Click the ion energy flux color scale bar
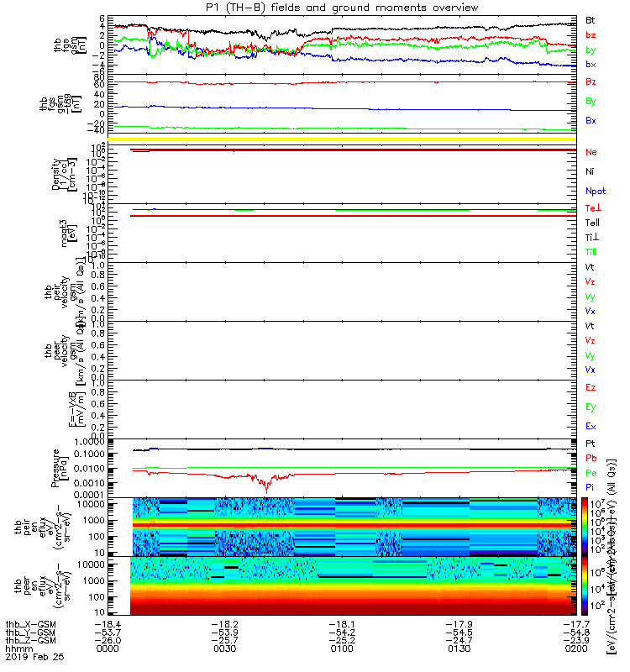Screen dimensions: 630x672 coord(585,527)
